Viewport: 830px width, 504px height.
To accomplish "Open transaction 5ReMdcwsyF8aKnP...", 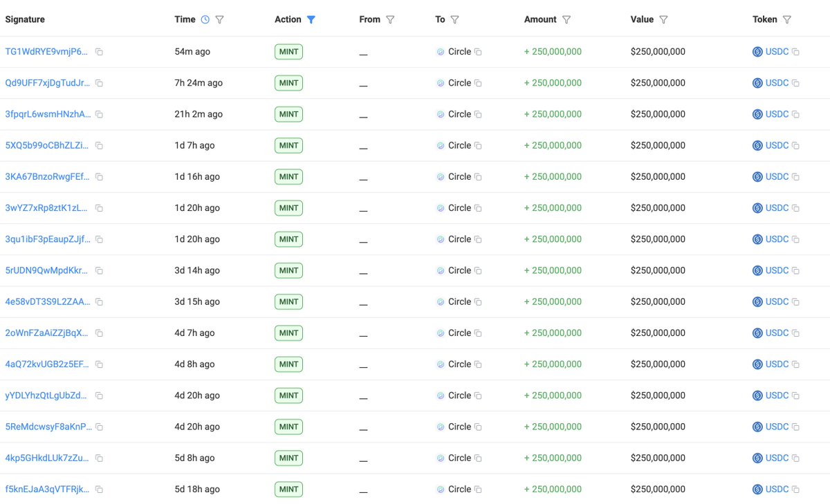I will (x=47, y=427).
